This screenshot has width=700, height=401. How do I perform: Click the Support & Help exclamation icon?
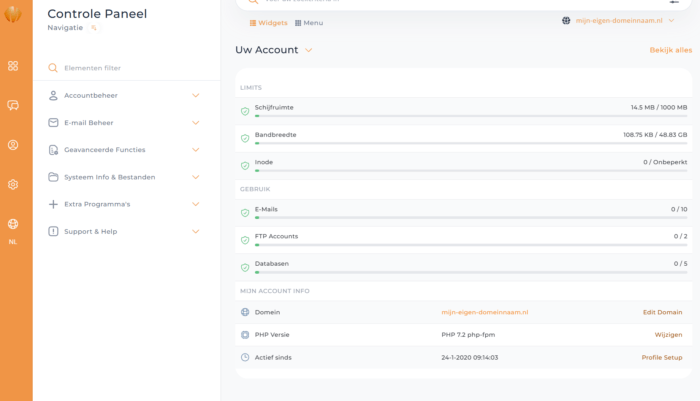[x=53, y=231]
